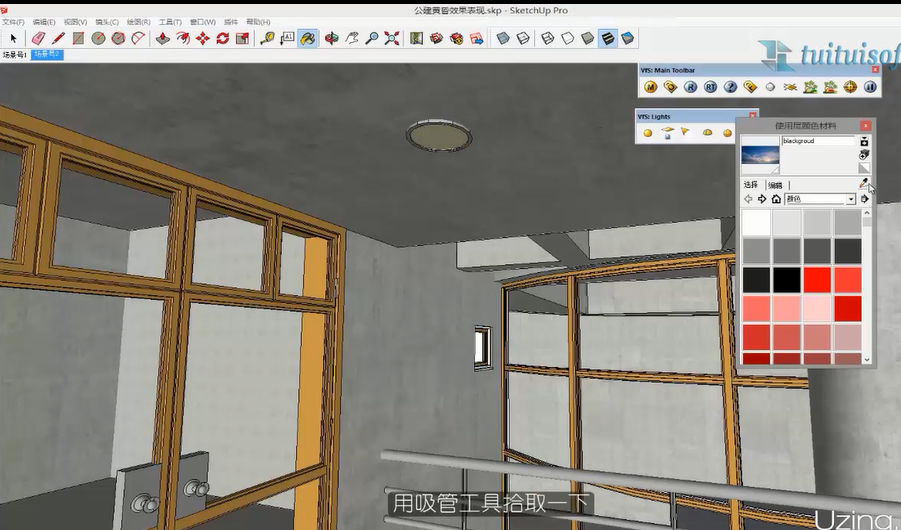This screenshot has height=530, width=901.
Task: Click the eyedropper sample paint icon
Action: pyautogui.click(x=864, y=184)
